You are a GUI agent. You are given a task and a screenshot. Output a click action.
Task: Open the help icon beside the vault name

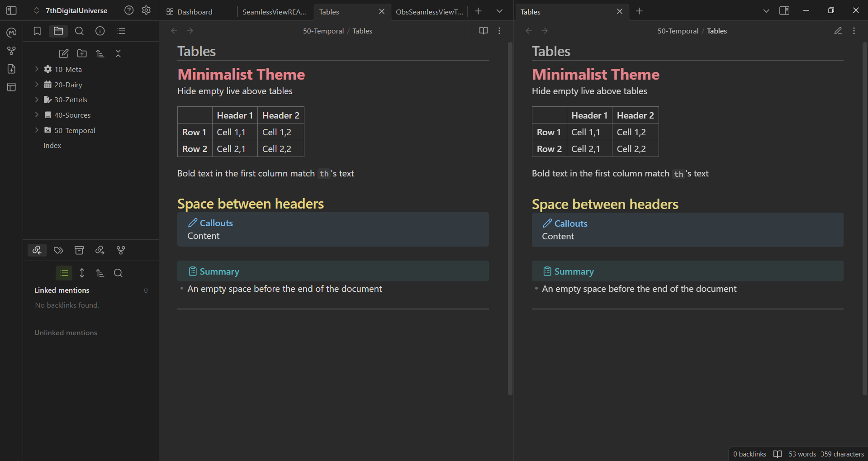click(x=129, y=10)
